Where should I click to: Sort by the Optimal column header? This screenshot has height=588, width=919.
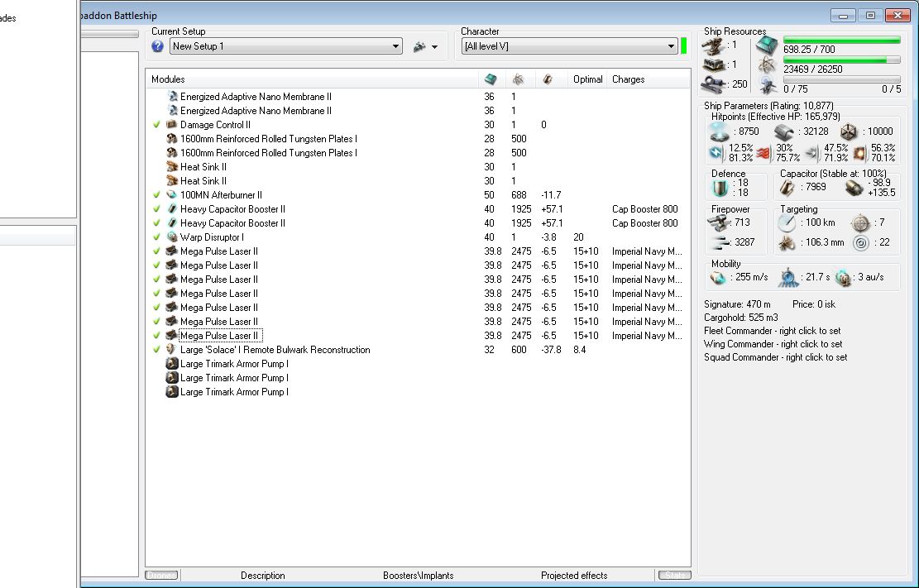click(x=587, y=79)
